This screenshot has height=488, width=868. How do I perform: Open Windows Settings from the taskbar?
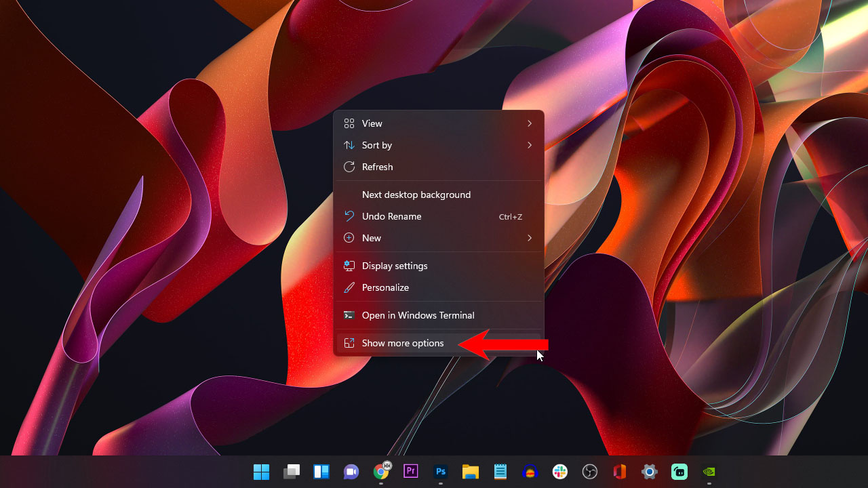649,471
